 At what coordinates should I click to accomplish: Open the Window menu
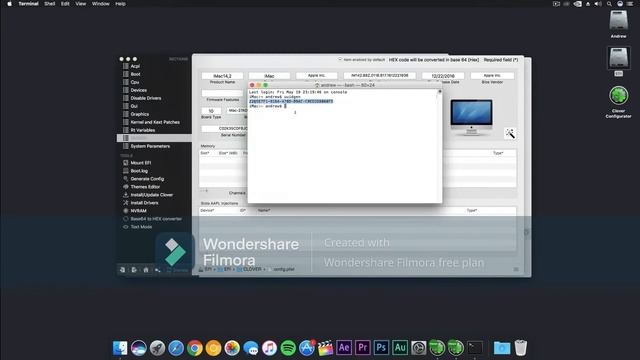pos(100,4)
